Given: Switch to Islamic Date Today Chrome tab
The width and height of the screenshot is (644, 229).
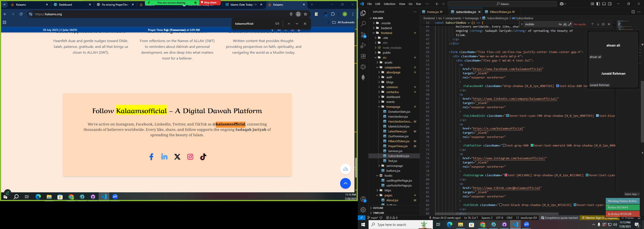Looking at the screenshot, I should (244, 4).
